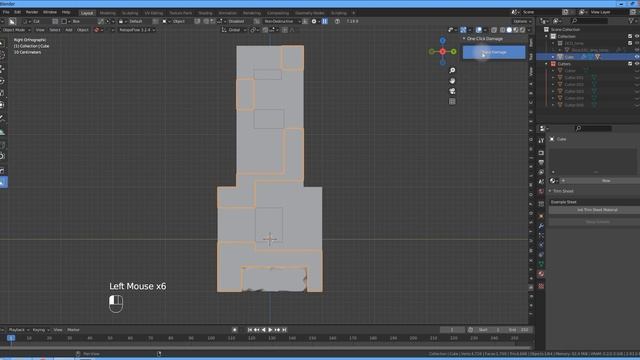Jump to timeline start frame button
This screenshot has height=360, width=640.
click(x=250, y=330)
